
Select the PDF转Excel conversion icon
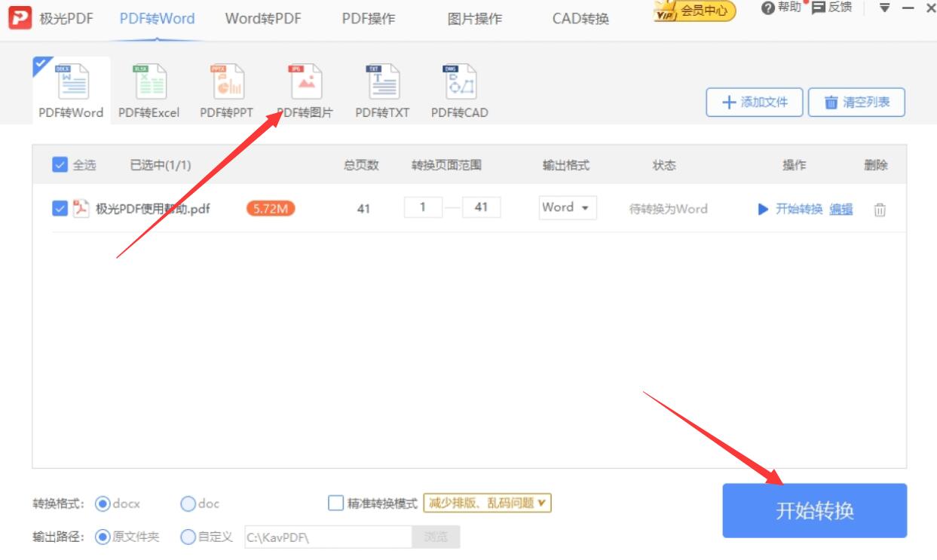tap(149, 82)
